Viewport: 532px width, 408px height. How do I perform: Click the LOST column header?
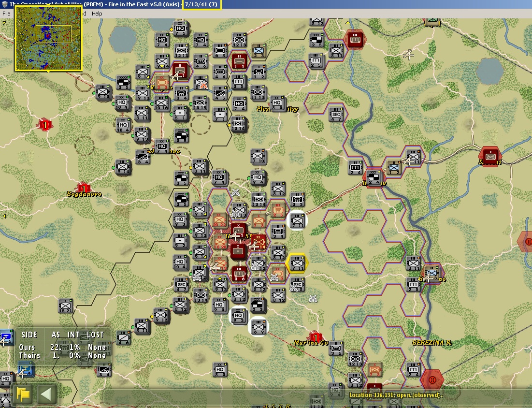95,335
